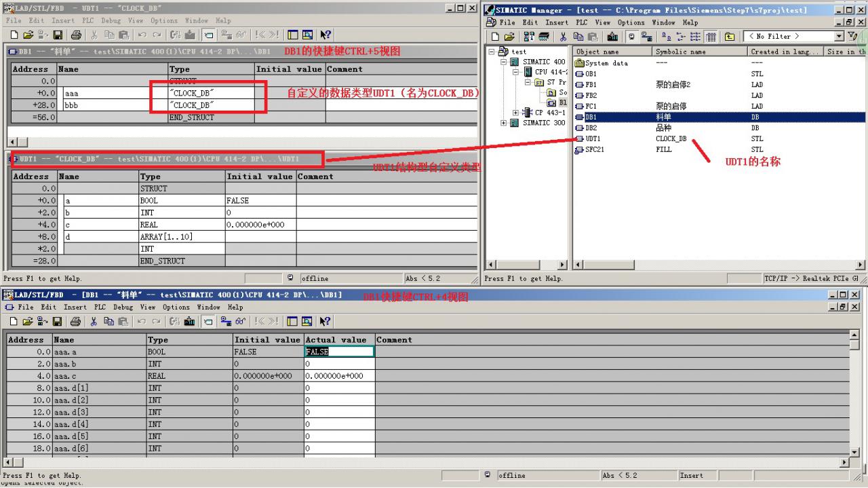868x488 pixels.
Task: Click Copy icon in SIMATIC Manager toolbar
Action: 577,37
